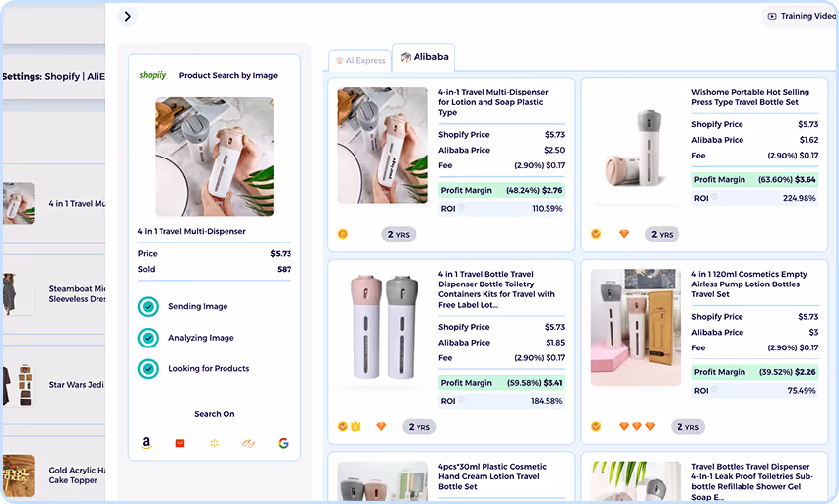Search product on Alibaba orange icon
The image size is (839, 504).
coord(248,443)
